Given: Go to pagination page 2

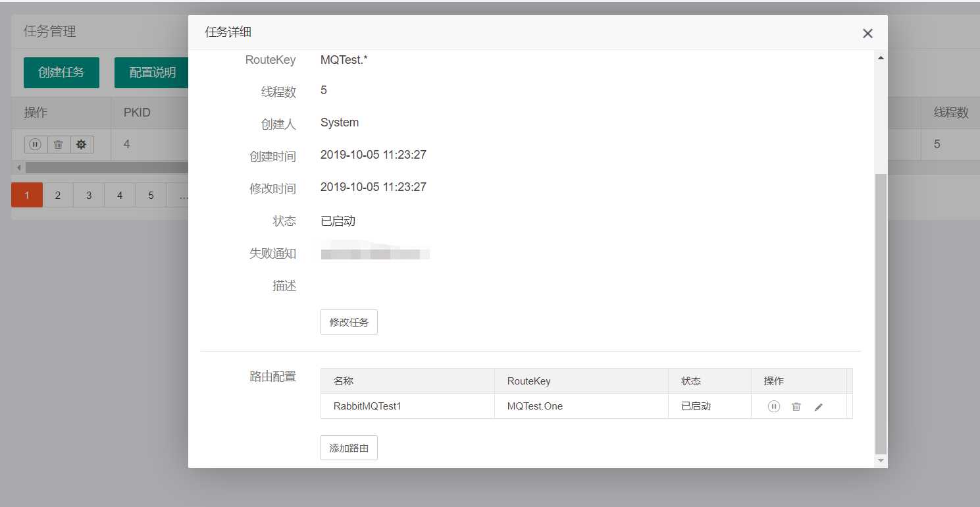Looking at the screenshot, I should coord(58,195).
